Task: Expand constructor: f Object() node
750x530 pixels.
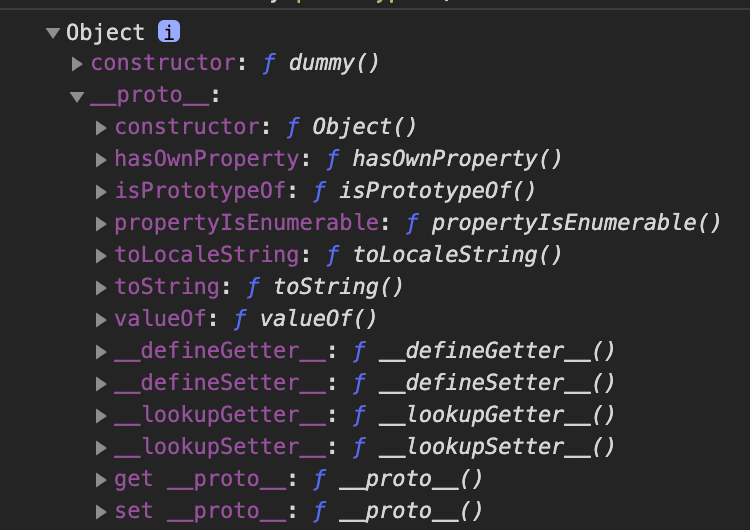Action: (x=101, y=128)
